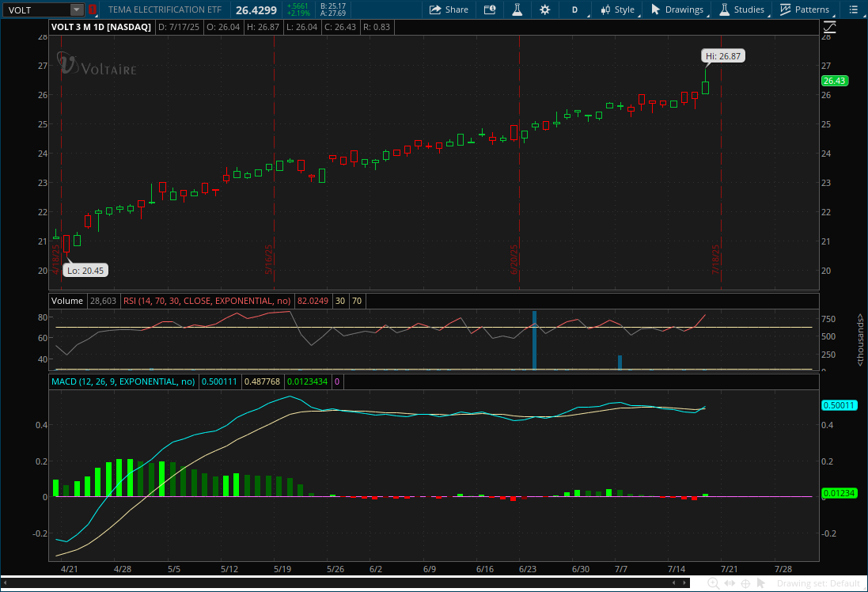This screenshot has height=592, width=868.
Task: Click the Studies flask icon
Action: (x=724, y=9)
